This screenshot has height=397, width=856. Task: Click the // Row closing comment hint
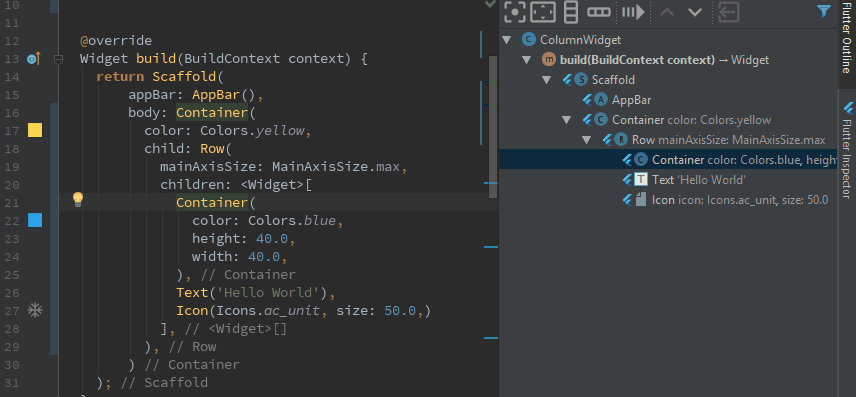pos(192,347)
